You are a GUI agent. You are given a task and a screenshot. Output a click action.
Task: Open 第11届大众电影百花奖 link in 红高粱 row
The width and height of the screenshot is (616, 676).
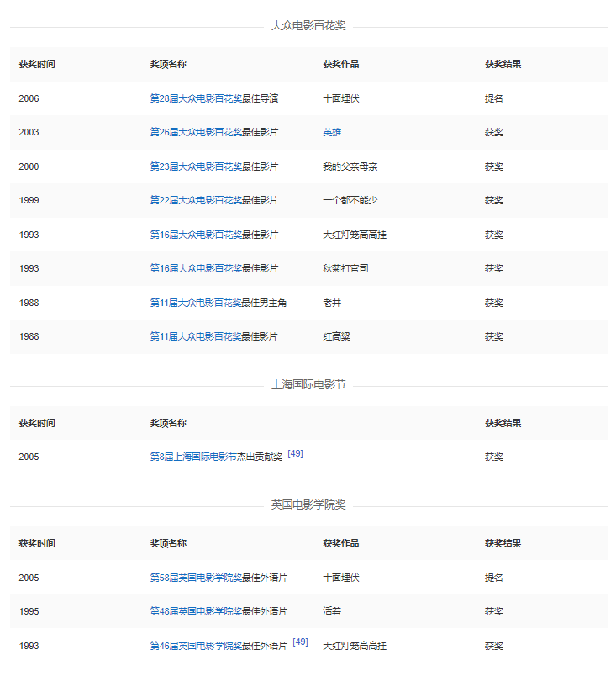coord(196,336)
